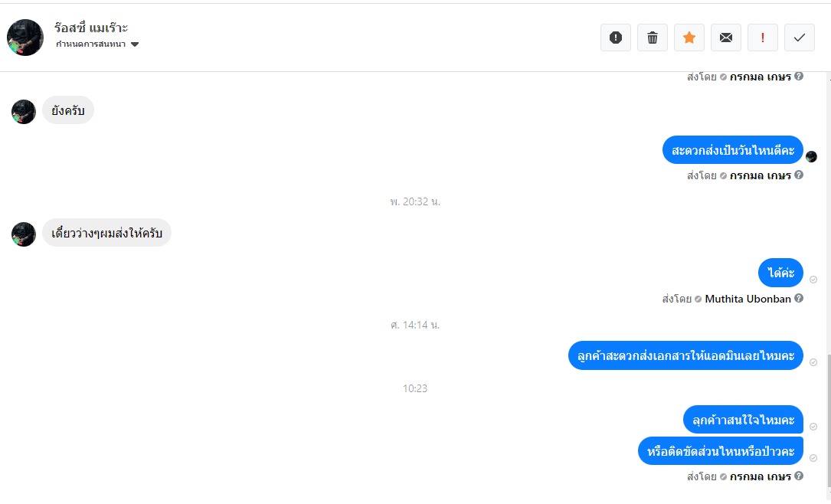Click help icon at bottom sender label
The image size is (831, 504).
tap(799, 476)
